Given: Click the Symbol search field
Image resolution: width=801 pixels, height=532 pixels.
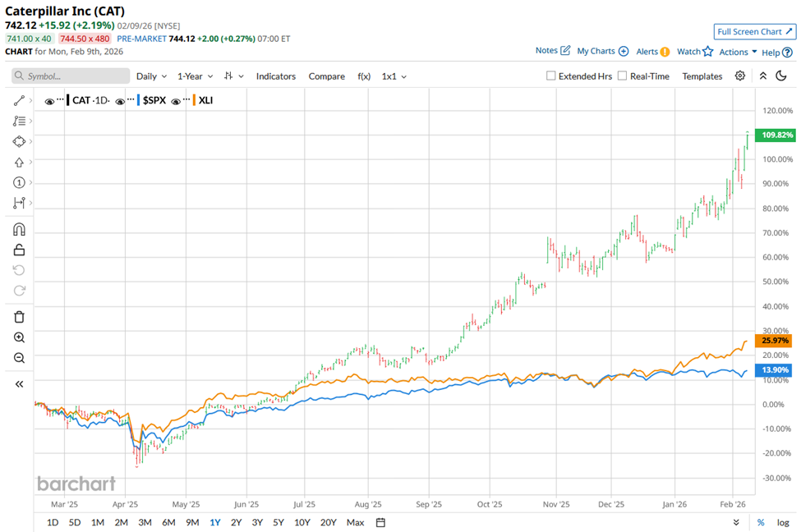Looking at the screenshot, I should tap(71, 76).
